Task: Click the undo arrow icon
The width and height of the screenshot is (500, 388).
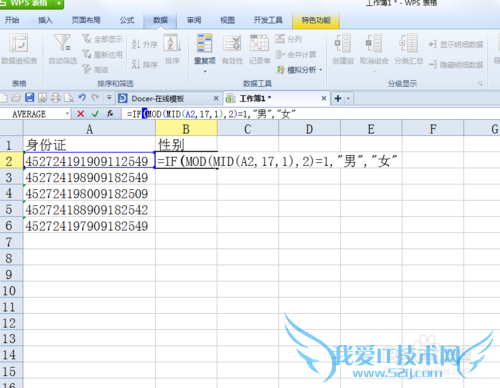Action: [x=82, y=98]
